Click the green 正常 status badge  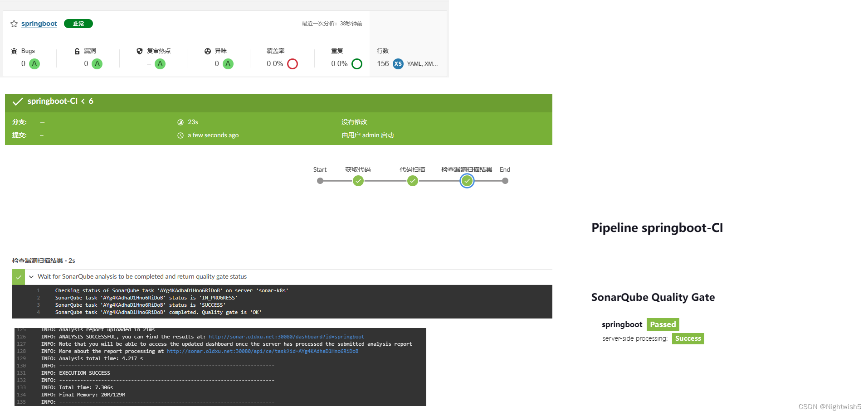pyautogui.click(x=78, y=24)
